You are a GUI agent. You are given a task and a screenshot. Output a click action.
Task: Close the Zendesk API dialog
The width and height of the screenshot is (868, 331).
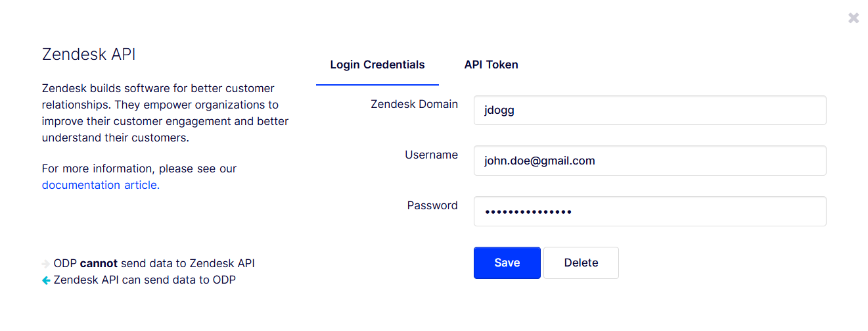tap(853, 18)
